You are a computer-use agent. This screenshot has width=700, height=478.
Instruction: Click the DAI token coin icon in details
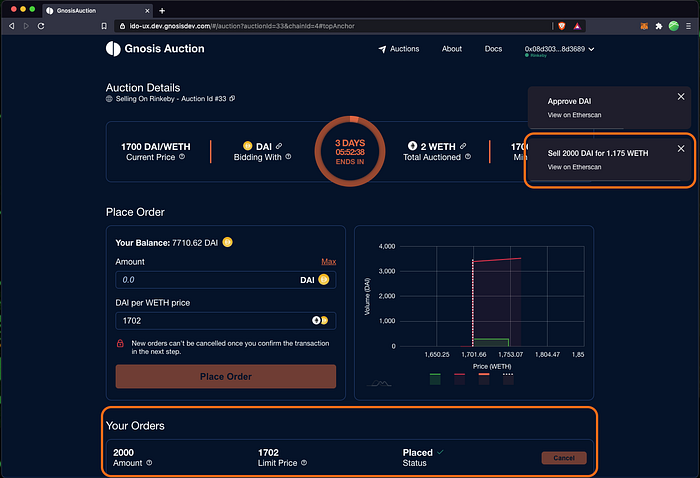(x=247, y=145)
